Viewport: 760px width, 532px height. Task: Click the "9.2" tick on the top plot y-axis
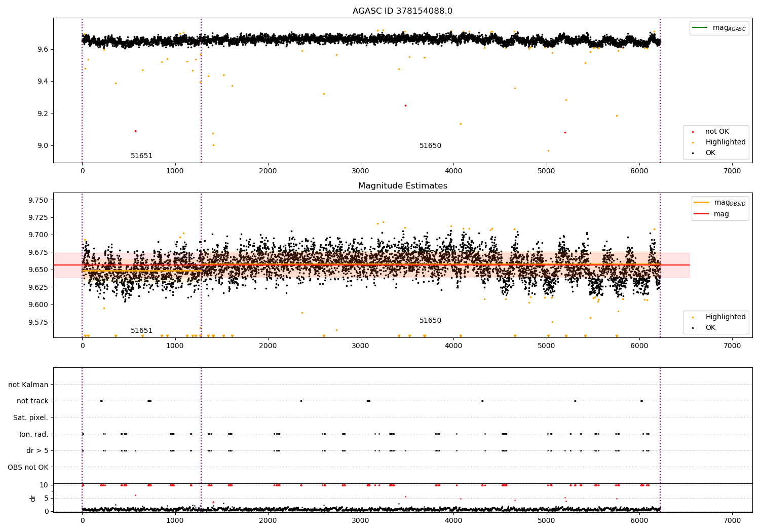42,113
